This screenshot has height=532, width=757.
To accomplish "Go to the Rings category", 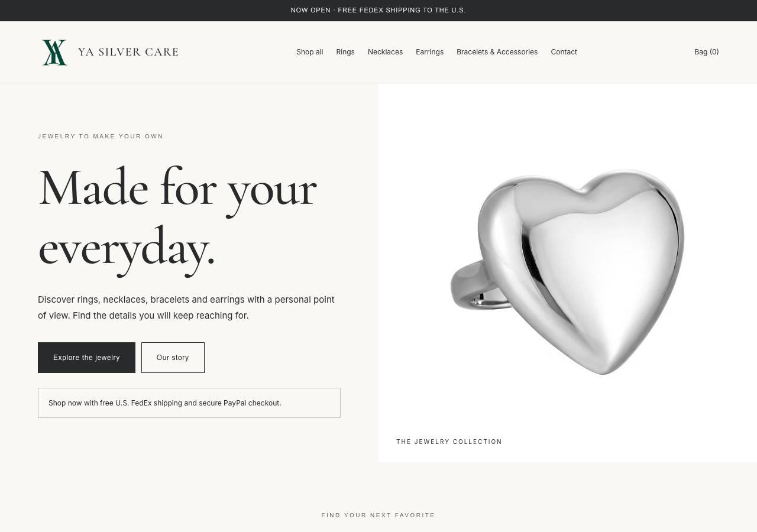I will (345, 52).
